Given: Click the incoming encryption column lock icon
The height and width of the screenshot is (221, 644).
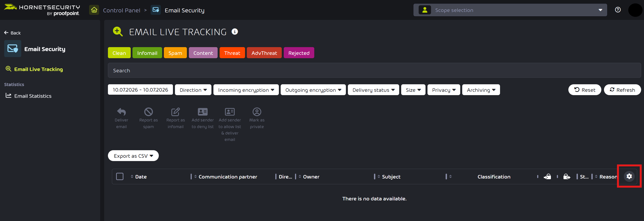Looking at the screenshot, I should 547,177.
